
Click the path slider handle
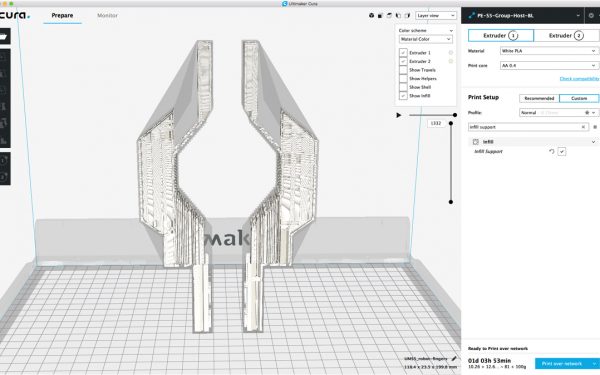pos(455,115)
